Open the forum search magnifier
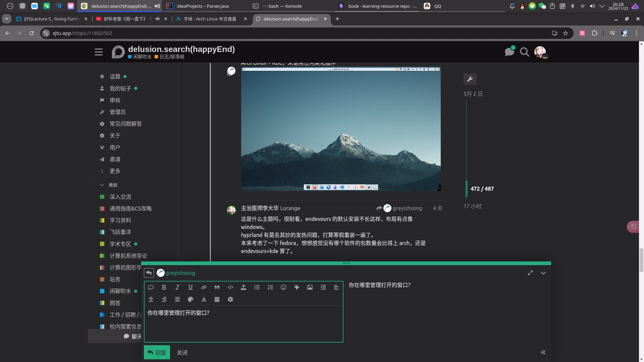The width and height of the screenshot is (644, 362). click(x=525, y=52)
